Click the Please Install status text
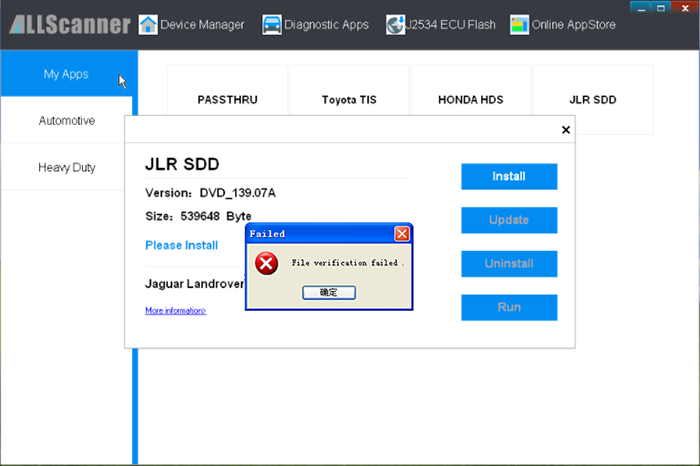 pyautogui.click(x=182, y=245)
